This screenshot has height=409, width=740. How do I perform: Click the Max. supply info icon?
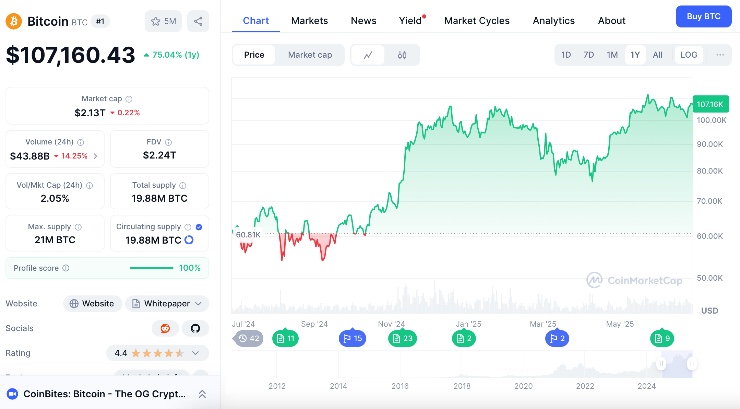(x=78, y=227)
